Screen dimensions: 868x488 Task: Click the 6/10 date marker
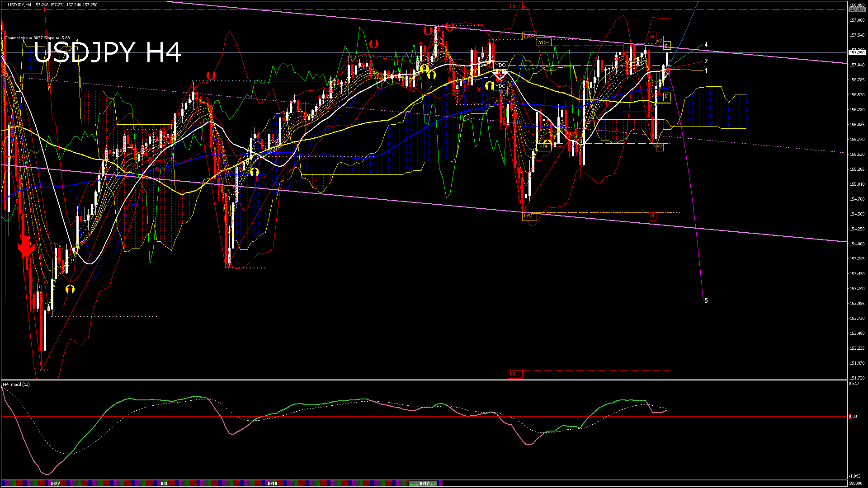click(273, 483)
